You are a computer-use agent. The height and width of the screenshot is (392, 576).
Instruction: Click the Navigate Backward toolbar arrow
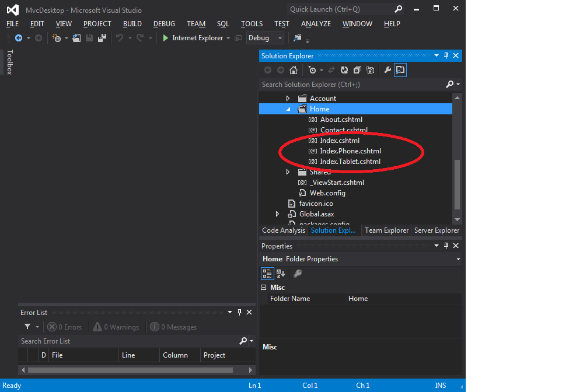coord(18,38)
